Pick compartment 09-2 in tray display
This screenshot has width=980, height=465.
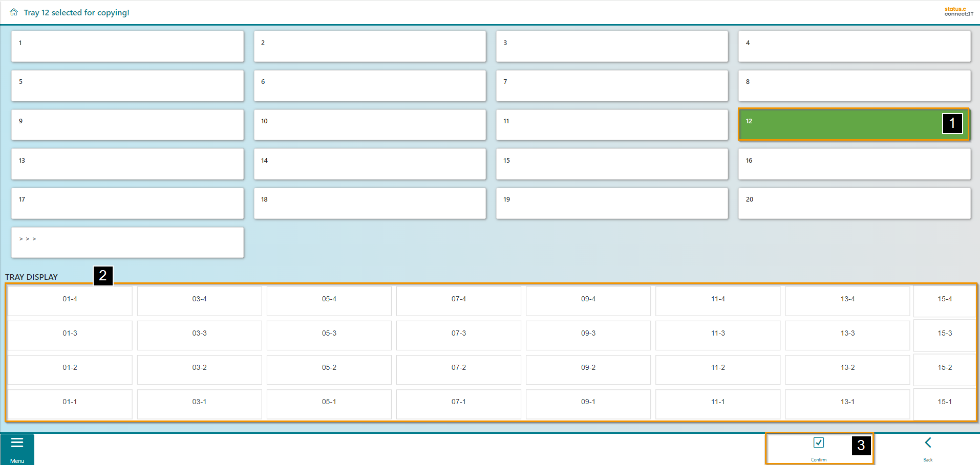coord(588,368)
